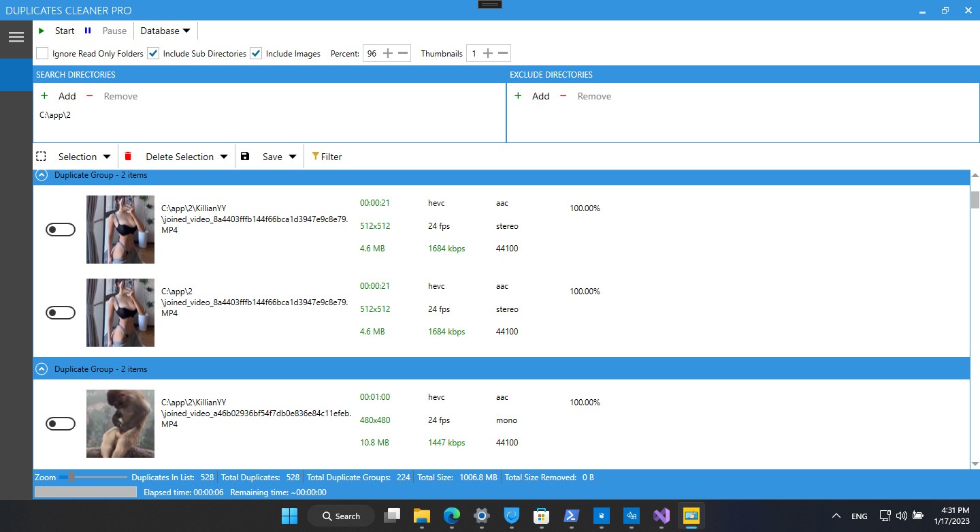
Task: Click the results list scroll-up arrow
Action: point(975,176)
